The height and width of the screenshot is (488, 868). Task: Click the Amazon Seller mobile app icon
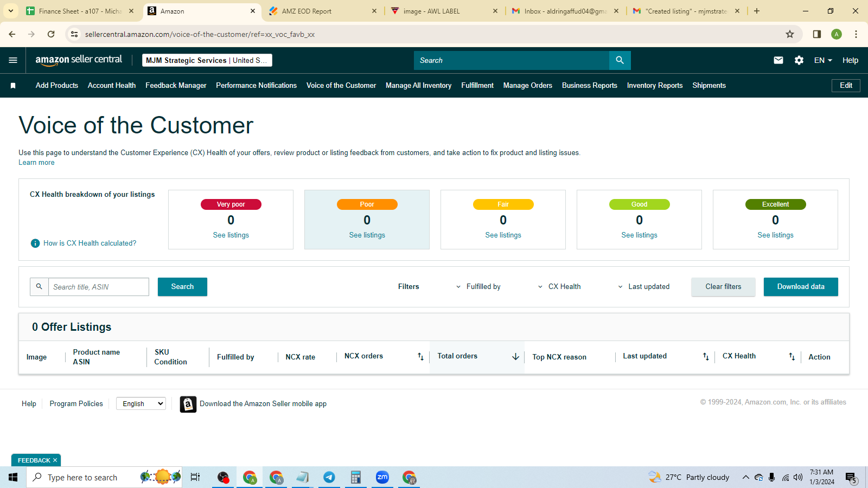tap(188, 404)
